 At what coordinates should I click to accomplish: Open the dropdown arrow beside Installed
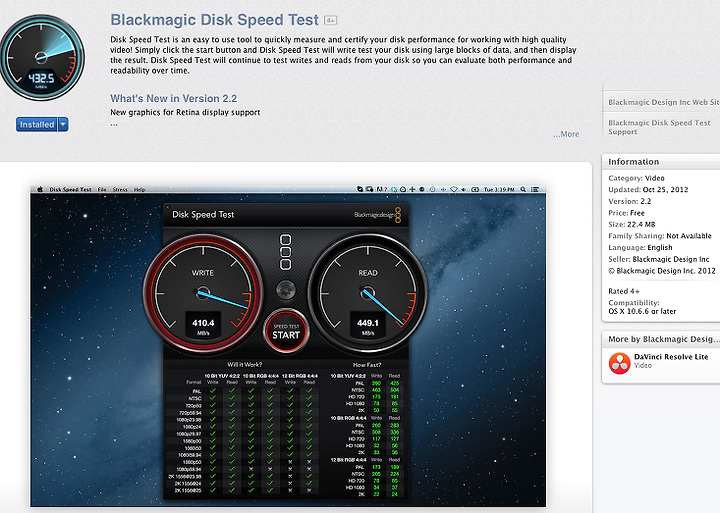(63, 124)
